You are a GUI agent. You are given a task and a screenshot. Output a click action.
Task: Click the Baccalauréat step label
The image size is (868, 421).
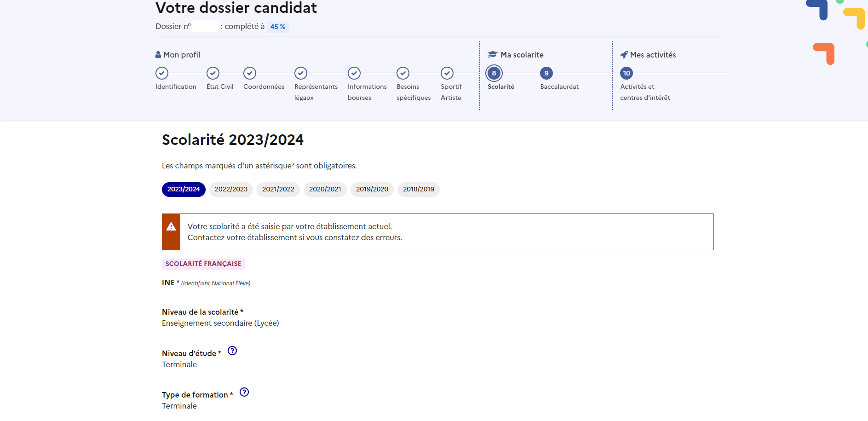pyautogui.click(x=559, y=87)
